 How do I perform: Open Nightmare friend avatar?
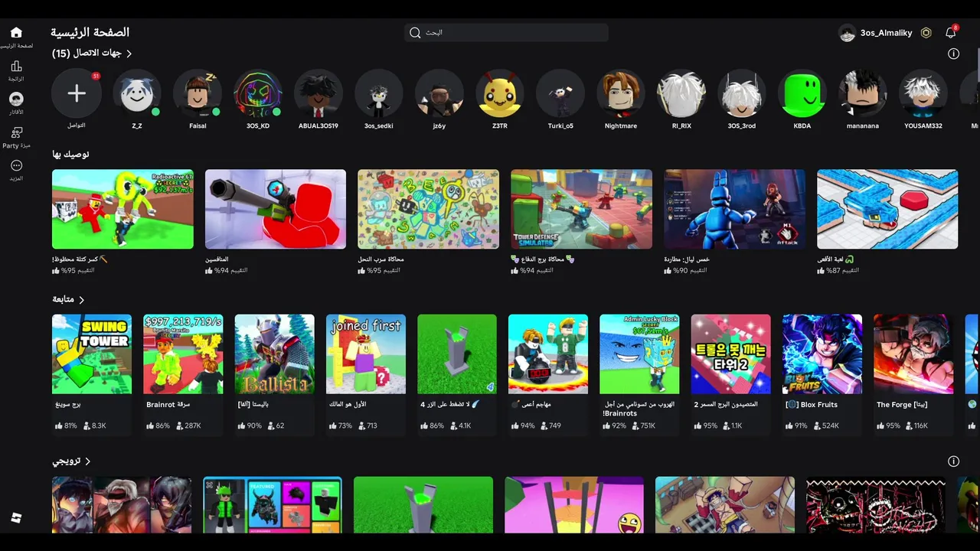(621, 93)
